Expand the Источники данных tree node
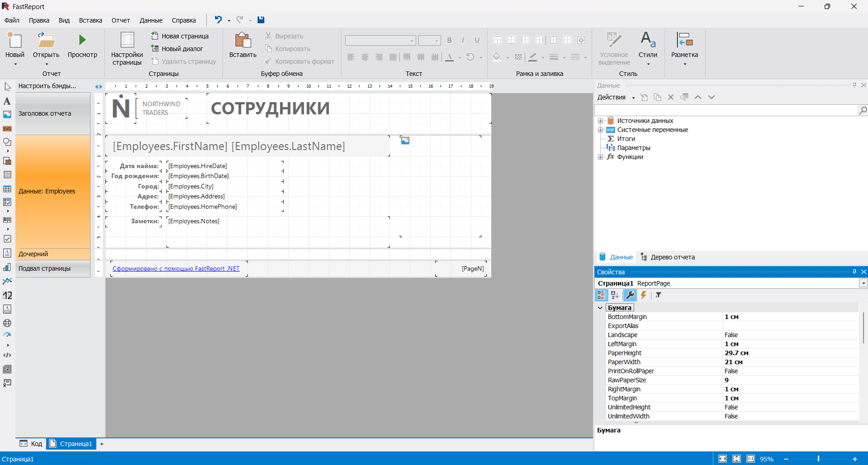 tap(601, 121)
